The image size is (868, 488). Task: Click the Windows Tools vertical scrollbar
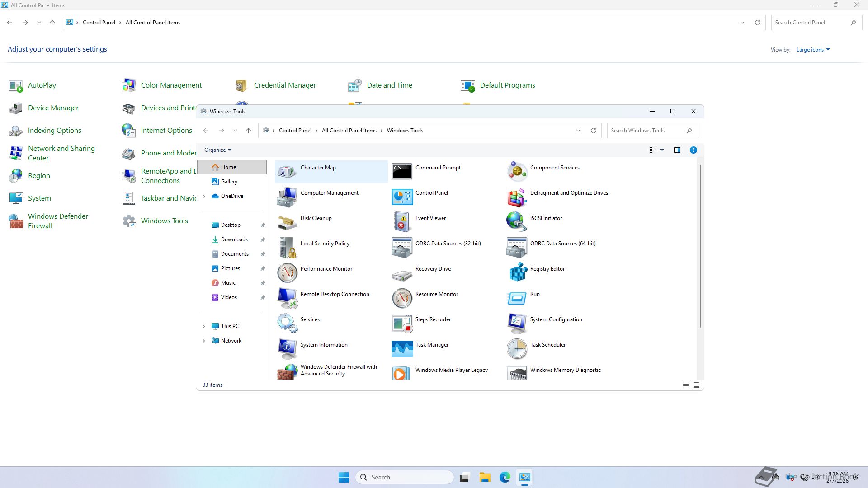[700, 246]
